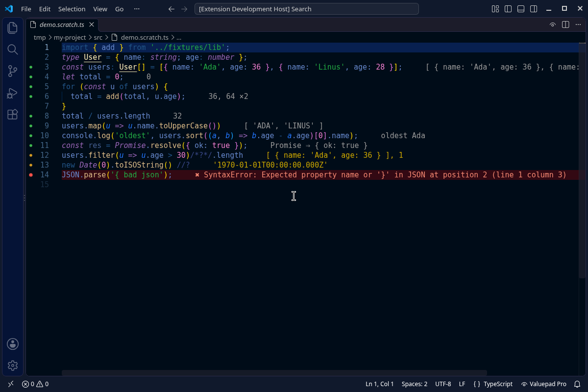Click line number 15 in the gutter

pos(45,184)
